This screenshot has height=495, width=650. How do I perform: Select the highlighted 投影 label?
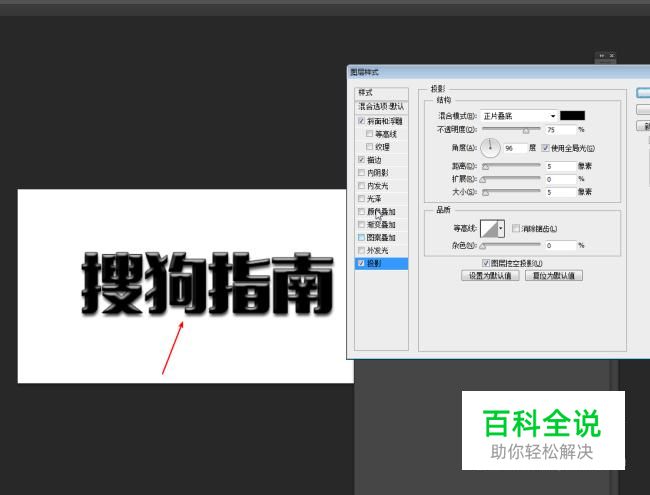374,263
